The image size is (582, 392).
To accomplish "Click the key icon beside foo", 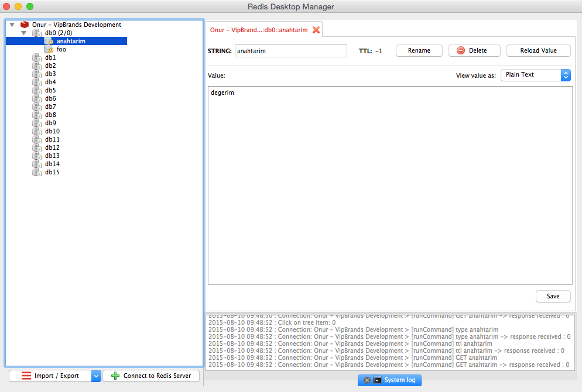I will tap(49, 49).
